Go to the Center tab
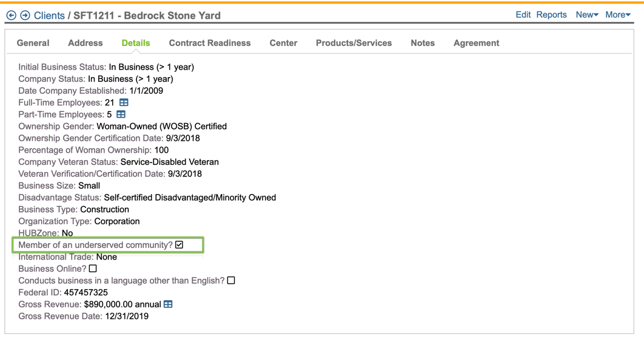644x337 pixels. pyautogui.click(x=283, y=43)
